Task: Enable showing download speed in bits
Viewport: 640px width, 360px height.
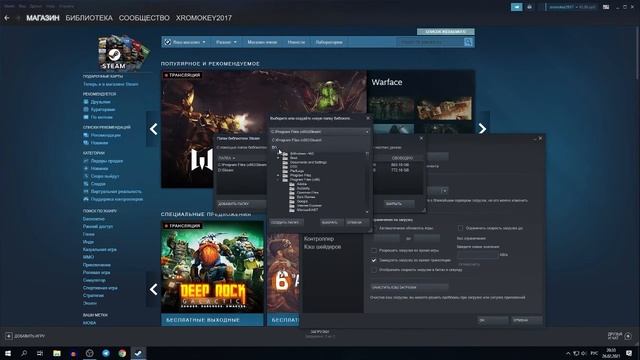Action: [374, 270]
